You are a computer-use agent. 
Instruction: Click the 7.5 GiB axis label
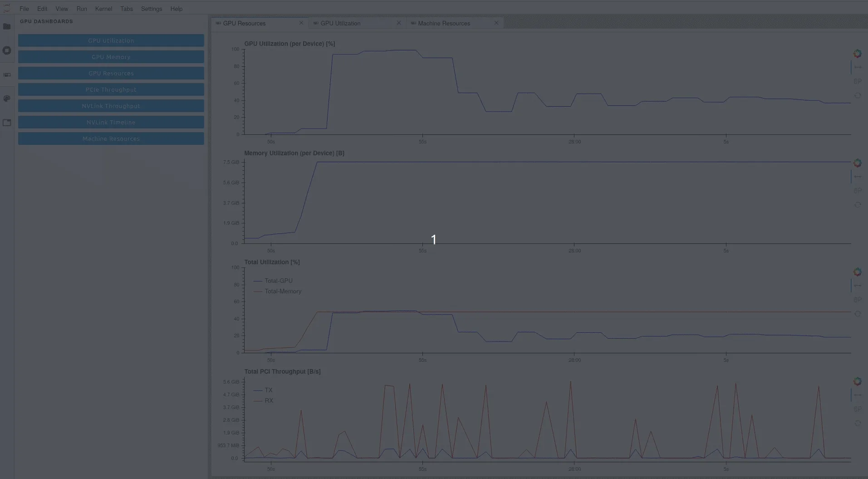point(231,162)
